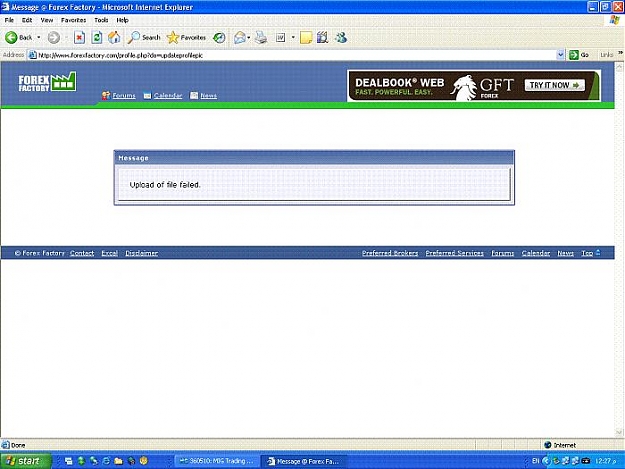Viewport: 625px width, 469px height.
Task: Click the Back arrow button
Action: [x=19, y=37]
